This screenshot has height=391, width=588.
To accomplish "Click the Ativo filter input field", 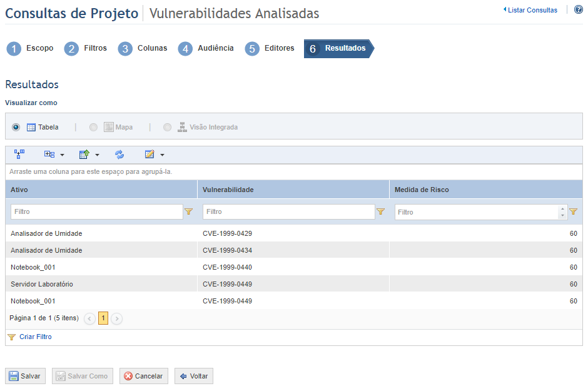I will (97, 212).
